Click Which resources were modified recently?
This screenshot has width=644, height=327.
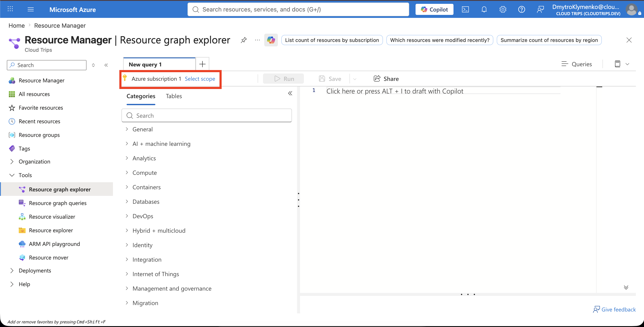coord(439,40)
